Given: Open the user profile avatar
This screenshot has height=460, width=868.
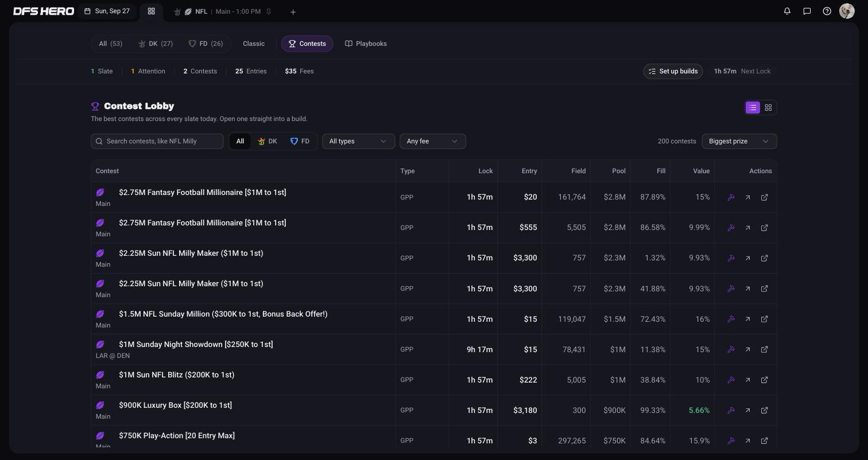Looking at the screenshot, I should click(x=847, y=11).
